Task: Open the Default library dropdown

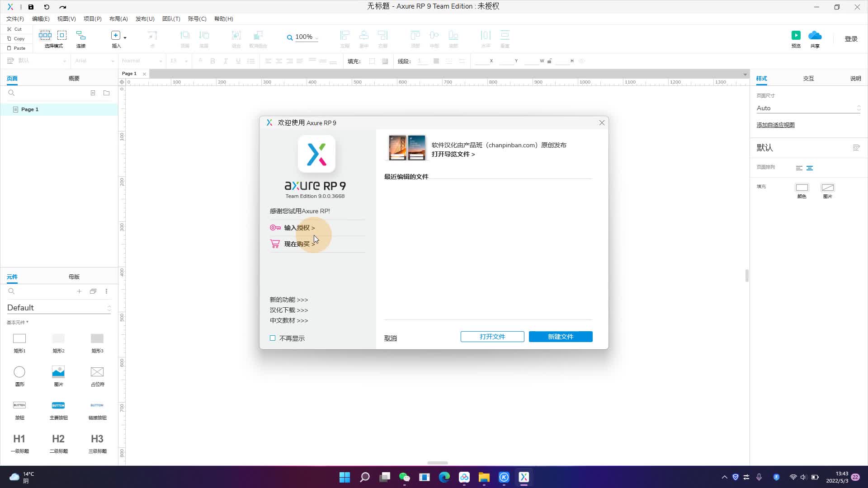Action: [x=59, y=308]
